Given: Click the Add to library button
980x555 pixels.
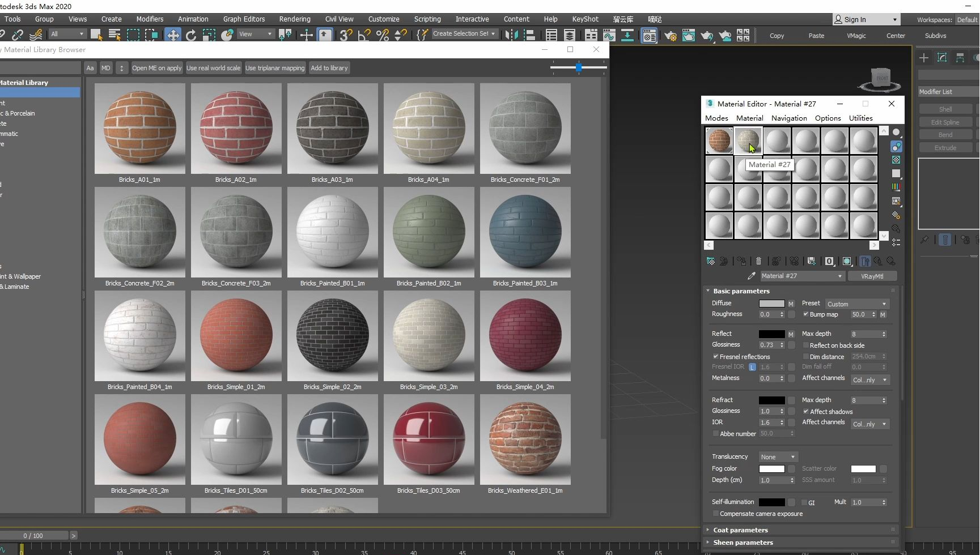Looking at the screenshot, I should pos(329,68).
